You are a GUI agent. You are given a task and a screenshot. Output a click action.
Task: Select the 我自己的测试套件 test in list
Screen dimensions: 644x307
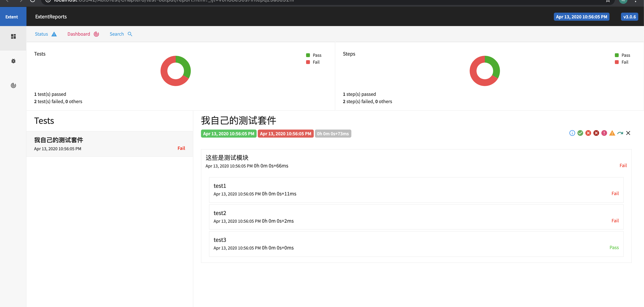tap(110, 144)
